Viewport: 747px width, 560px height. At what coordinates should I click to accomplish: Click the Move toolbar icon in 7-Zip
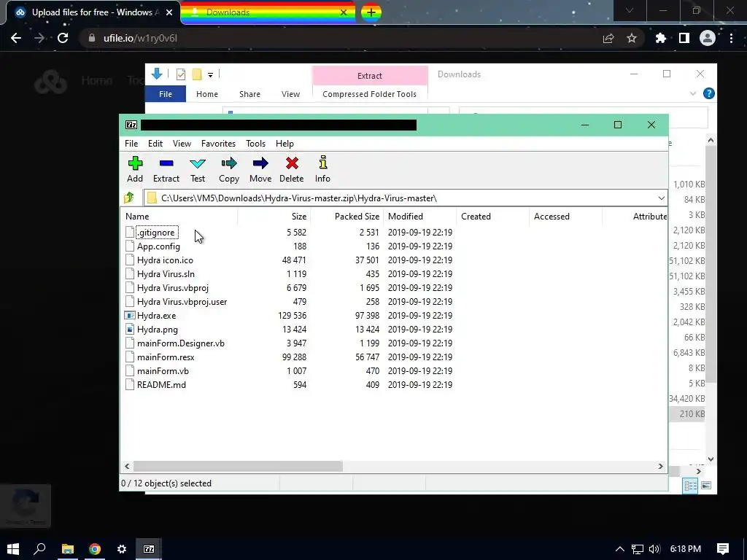click(x=260, y=164)
